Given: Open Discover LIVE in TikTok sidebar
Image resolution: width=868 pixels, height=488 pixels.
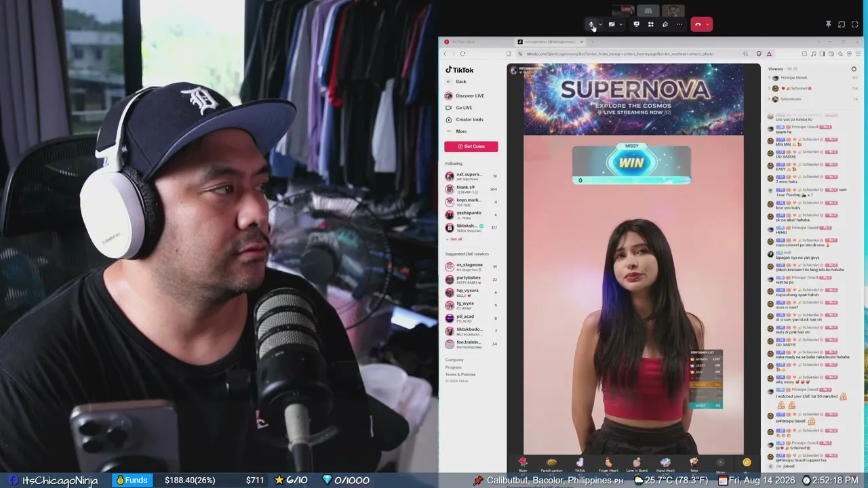Looking at the screenshot, I should click(x=465, y=96).
